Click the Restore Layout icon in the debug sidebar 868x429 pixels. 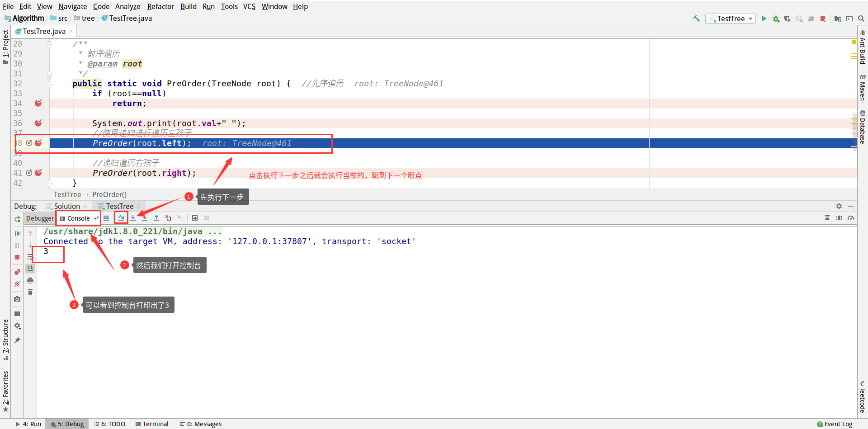pos(17,314)
